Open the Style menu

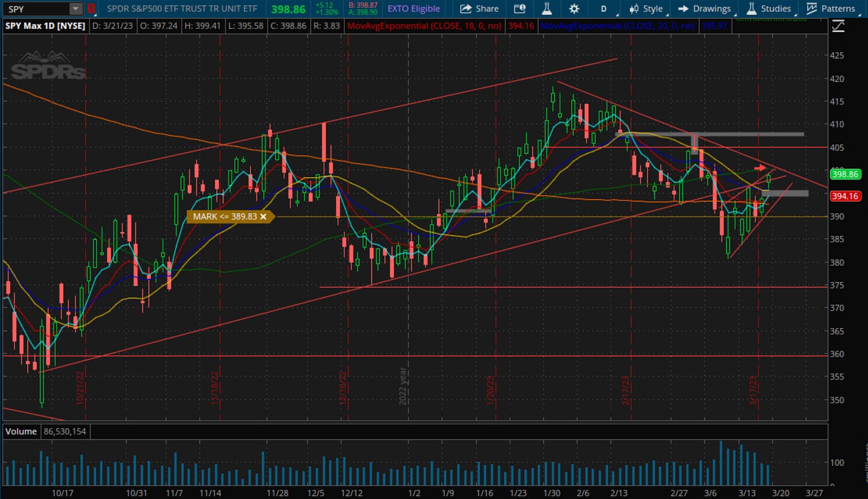click(x=646, y=8)
